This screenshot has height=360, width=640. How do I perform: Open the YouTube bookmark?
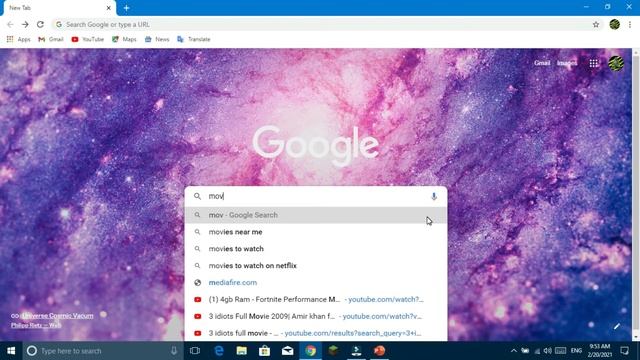[x=87, y=39]
